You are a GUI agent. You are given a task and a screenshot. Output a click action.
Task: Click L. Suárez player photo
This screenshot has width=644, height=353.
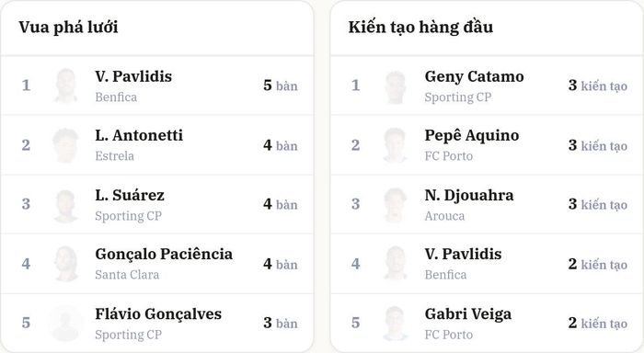click(65, 204)
